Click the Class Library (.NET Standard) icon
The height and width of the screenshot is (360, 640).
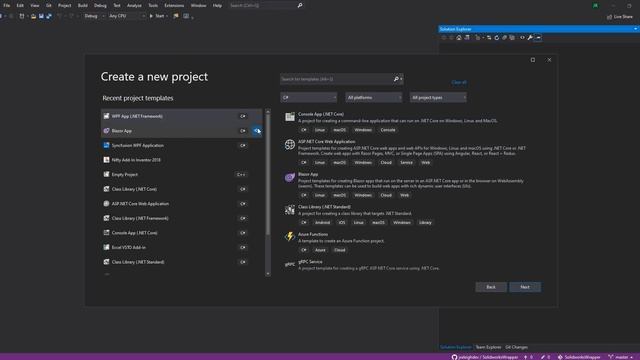[x=290, y=210]
